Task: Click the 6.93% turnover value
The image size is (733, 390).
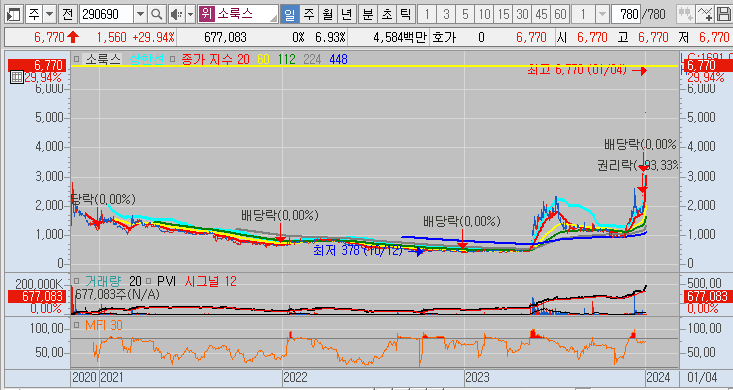Action: pos(331,37)
